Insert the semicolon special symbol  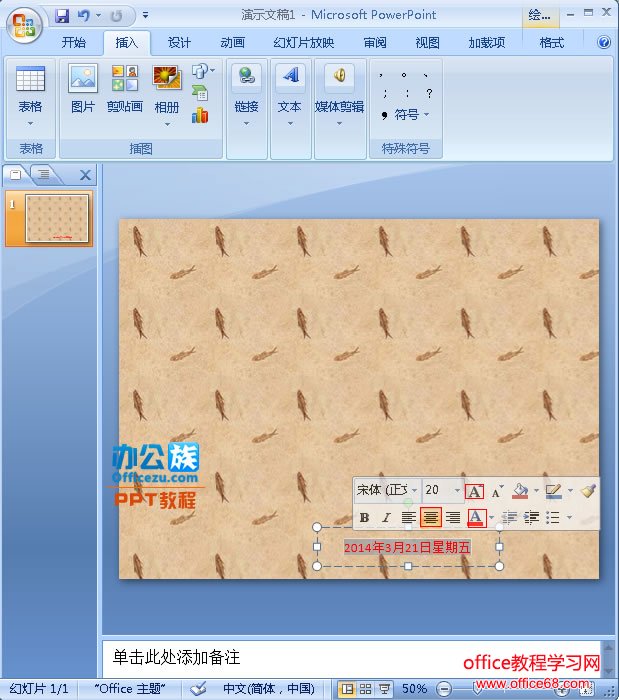click(x=385, y=93)
